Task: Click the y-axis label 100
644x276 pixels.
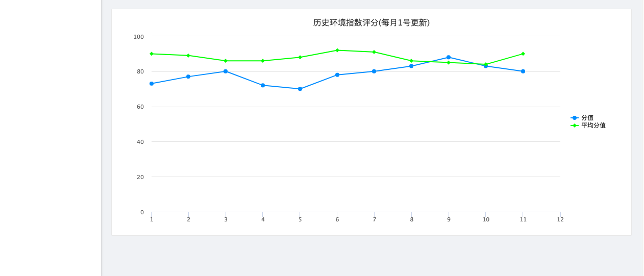Action: [x=139, y=37]
